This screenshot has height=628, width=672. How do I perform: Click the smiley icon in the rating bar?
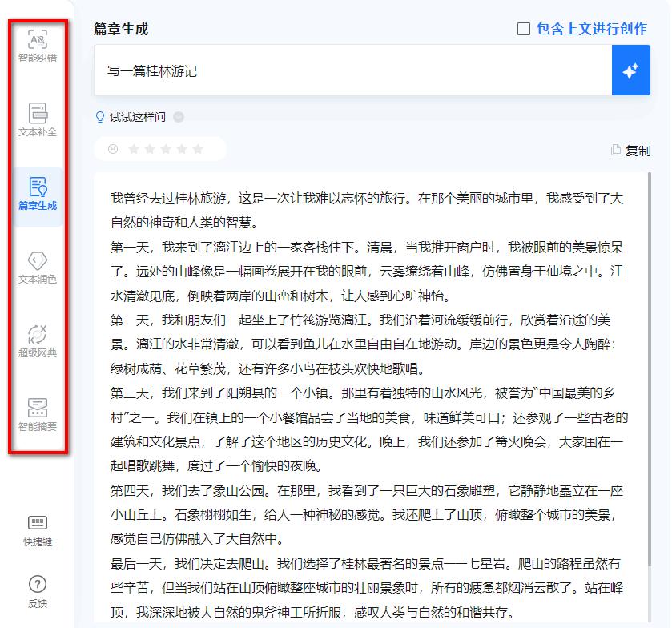[x=113, y=149]
